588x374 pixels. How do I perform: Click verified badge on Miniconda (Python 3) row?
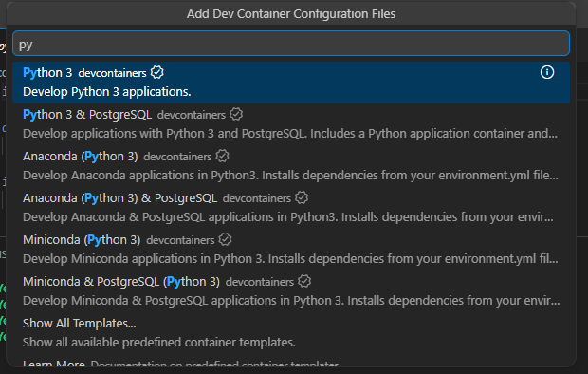[x=225, y=239]
